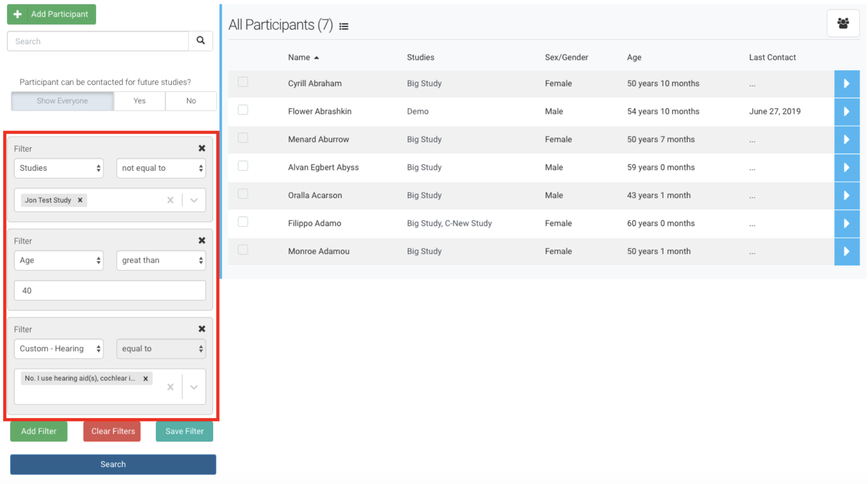
Task: Remove the Studies filter with X
Action: pos(202,148)
